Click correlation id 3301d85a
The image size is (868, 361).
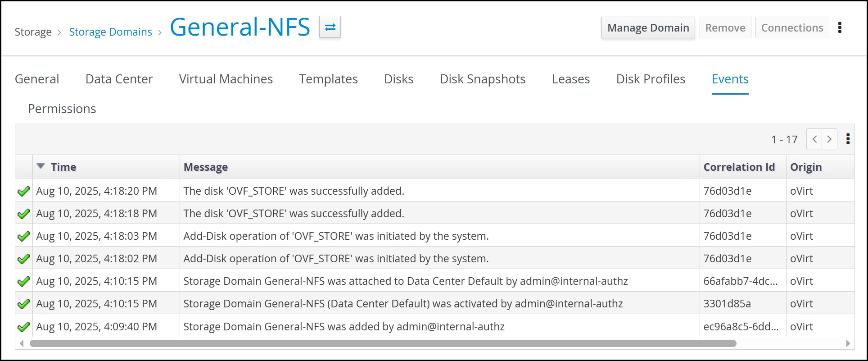(x=727, y=304)
